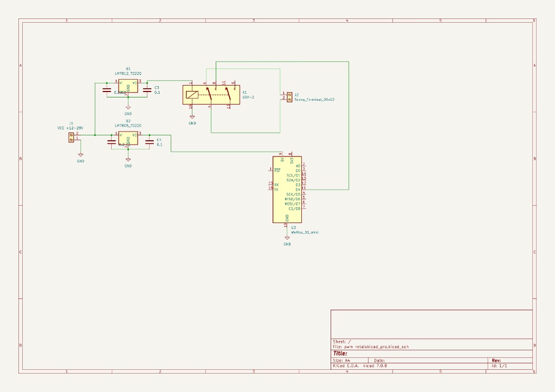This screenshot has height=392, width=555.
Task: Click the Rev field in title block
Action: pyautogui.click(x=496, y=360)
